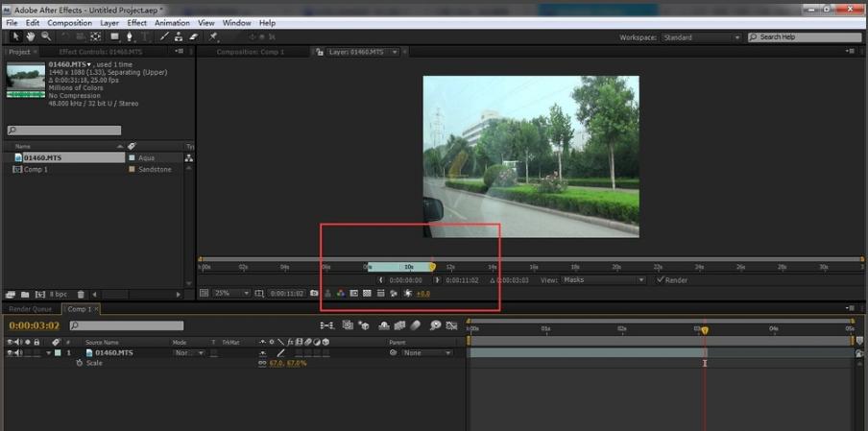The height and width of the screenshot is (431, 868).
Task: Toggle Hide Shy Layers icon
Action: [x=384, y=325]
